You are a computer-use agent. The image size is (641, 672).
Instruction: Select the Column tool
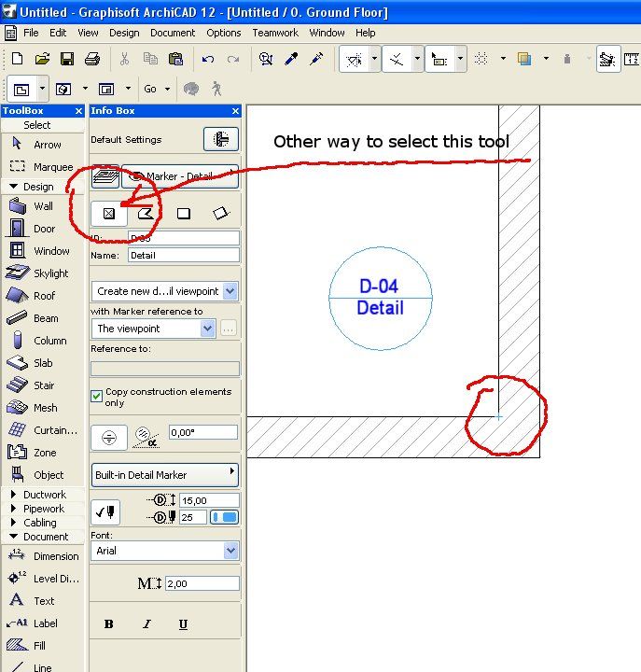[x=42, y=341]
